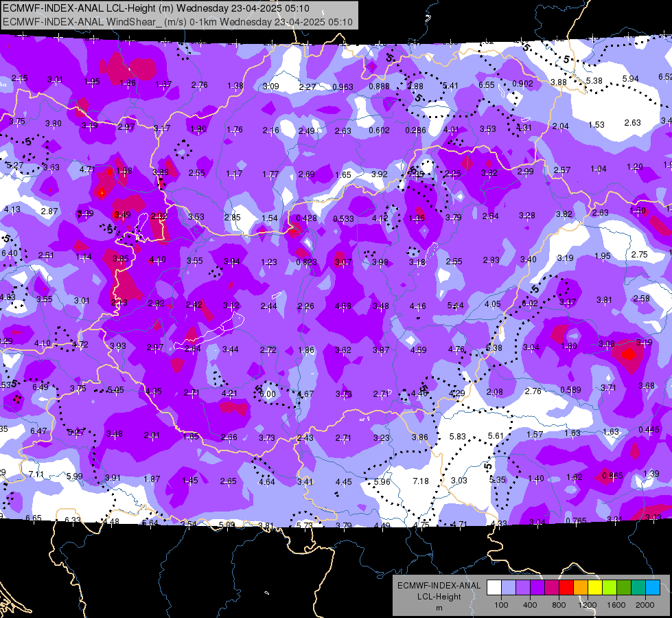The width and height of the screenshot is (672, 618).
Task: Click the wind shear value 7.11
Action: pos(36,474)
